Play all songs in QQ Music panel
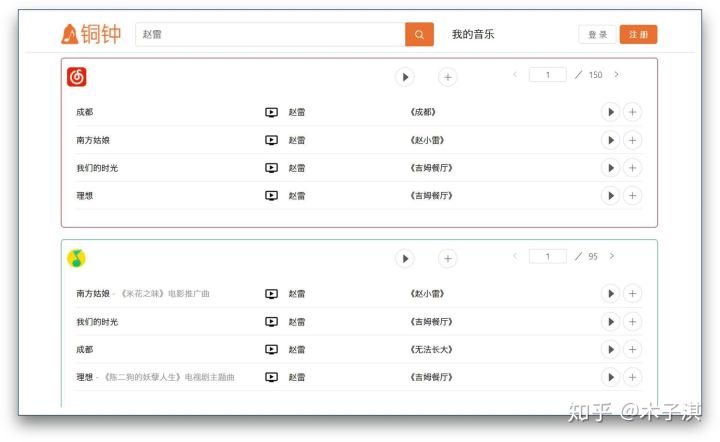Screen dimensions: 720x442 [x=405, y=259]
